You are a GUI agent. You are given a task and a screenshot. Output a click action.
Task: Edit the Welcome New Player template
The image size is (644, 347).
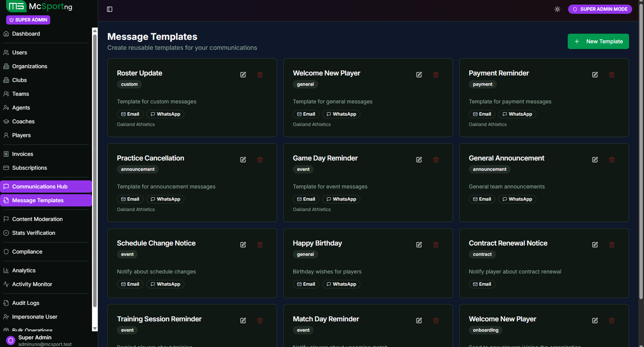[419, 74]
